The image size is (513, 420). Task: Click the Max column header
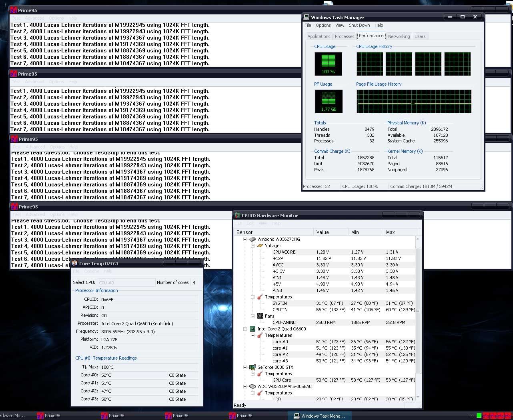[x=401, y=232]
